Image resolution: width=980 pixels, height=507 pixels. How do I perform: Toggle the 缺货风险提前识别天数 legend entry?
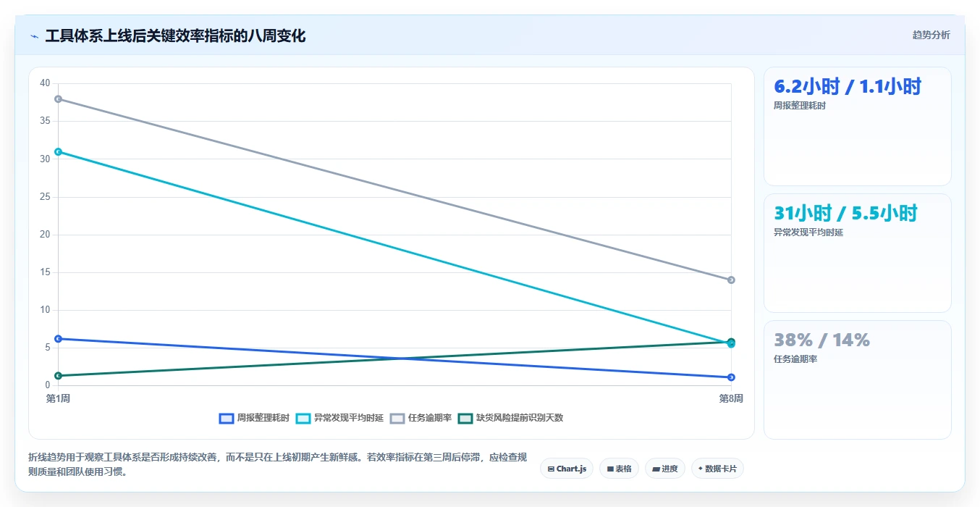[511, 418]
